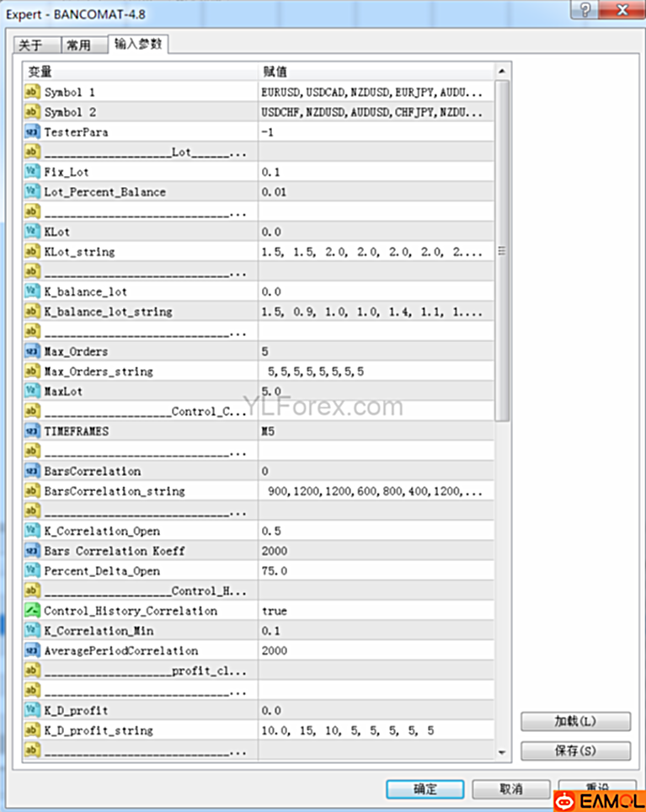This screenshot has width=646, height=812.
Task: Click the string icon beside Symbol 1
Action: point(32,92)
